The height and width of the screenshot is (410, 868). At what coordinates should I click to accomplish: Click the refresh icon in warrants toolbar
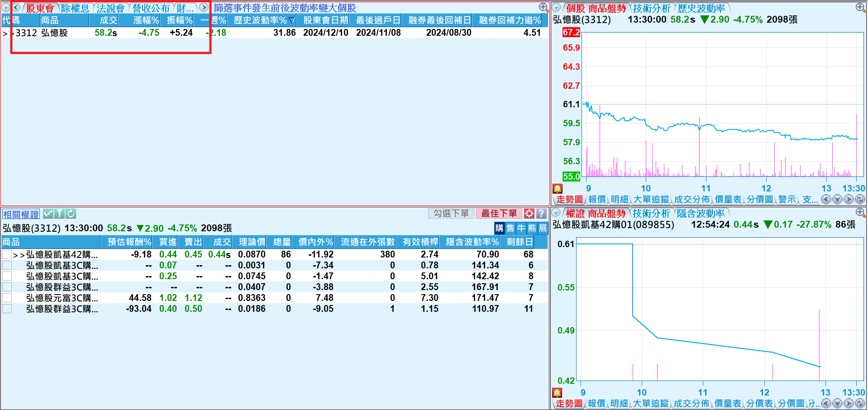tap(71, 214)
